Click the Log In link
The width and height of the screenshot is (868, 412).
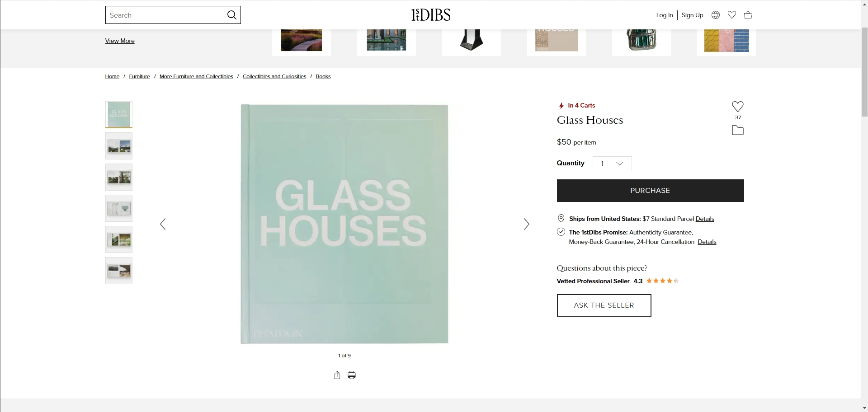click(x=664, y=15)
